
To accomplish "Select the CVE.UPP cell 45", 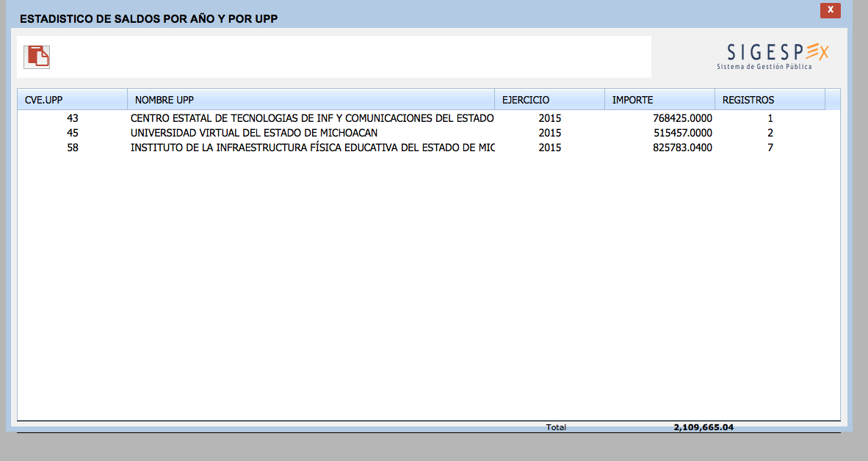I will pos(73,133).
